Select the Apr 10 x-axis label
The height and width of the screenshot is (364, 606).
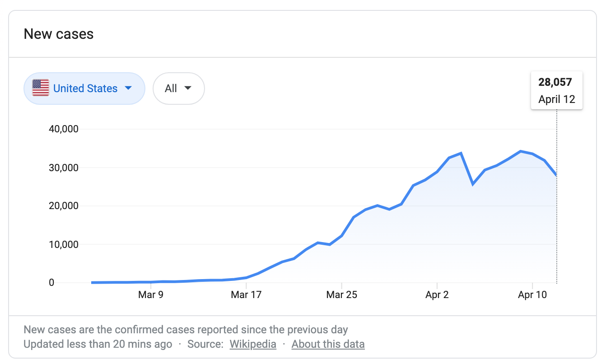(x=532, y=295)
